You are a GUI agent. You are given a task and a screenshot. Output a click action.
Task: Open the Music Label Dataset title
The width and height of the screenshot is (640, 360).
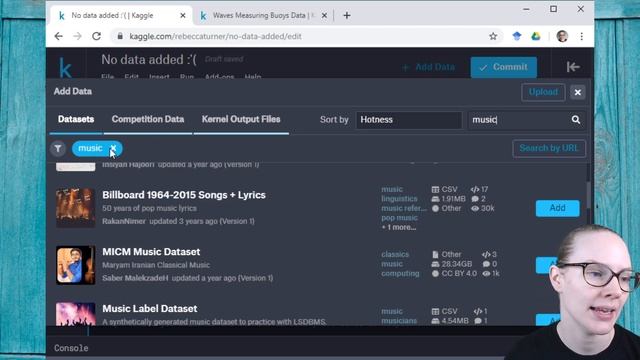click(x=149, y=309)
